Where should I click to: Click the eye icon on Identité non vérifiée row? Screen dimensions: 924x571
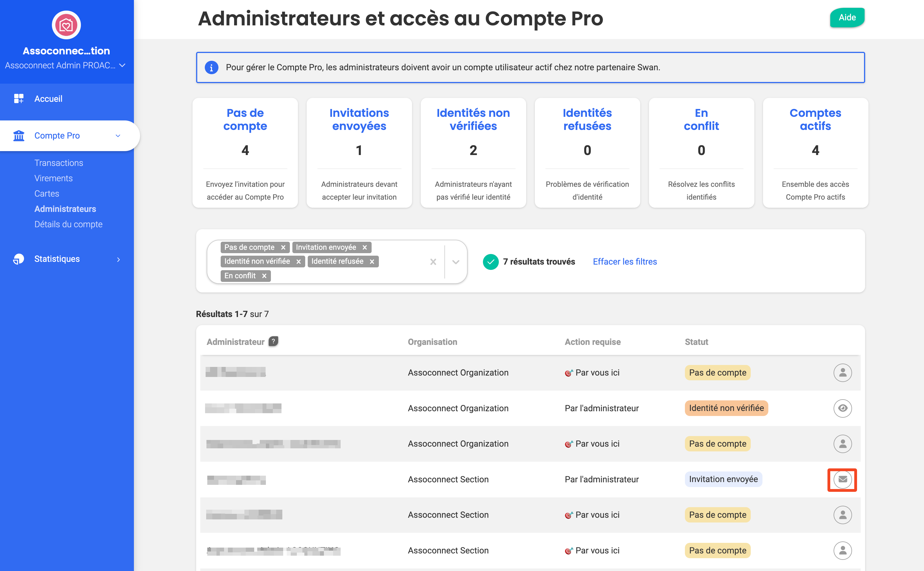pyautogui.click(x=842, y=408)
